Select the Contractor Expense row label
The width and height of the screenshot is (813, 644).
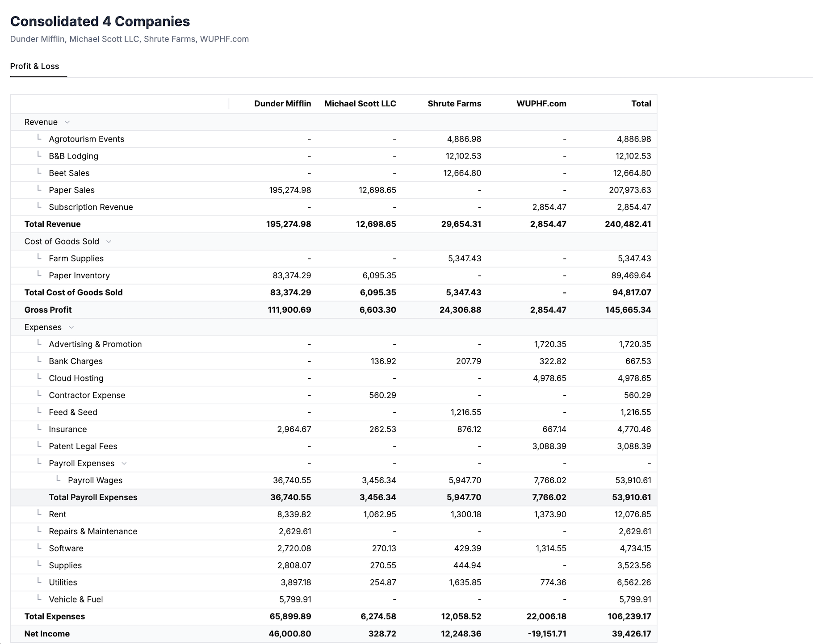tap(87, 395)
